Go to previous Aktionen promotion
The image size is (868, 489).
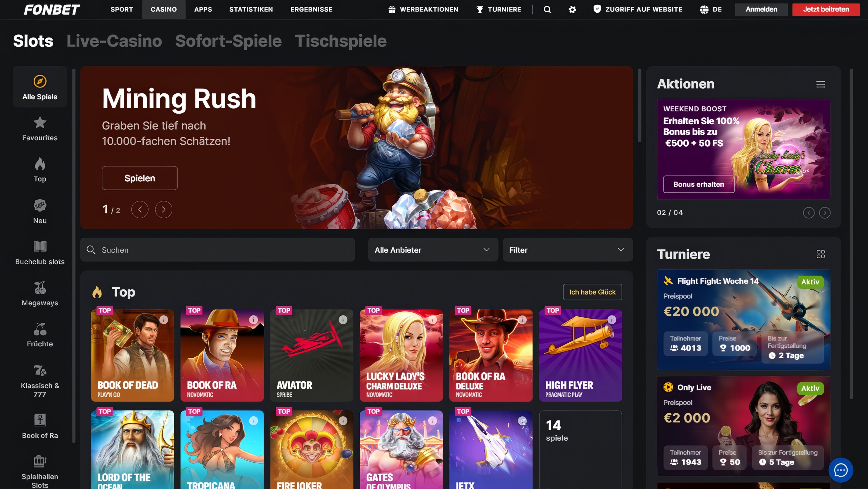(x=809, y=212)
